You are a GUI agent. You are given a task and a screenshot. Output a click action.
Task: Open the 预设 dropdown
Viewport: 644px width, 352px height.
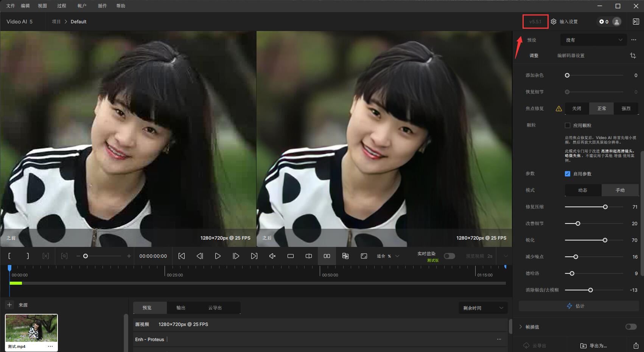(x=593, y=40)
